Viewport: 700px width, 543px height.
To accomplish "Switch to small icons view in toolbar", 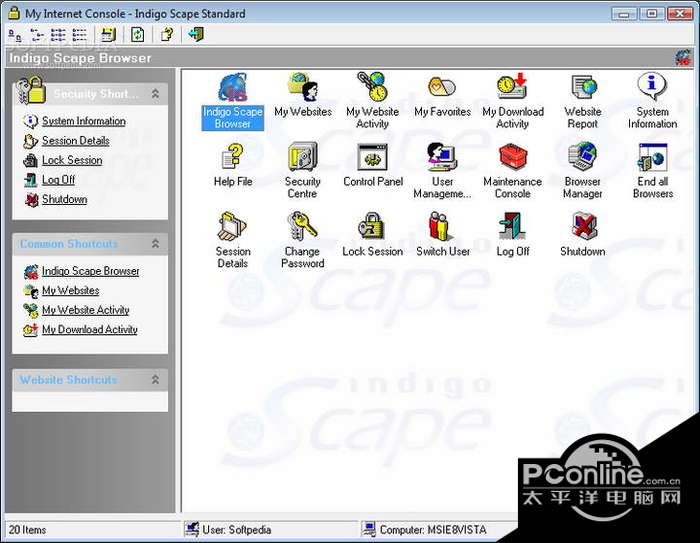I will [x=37, y=34].
